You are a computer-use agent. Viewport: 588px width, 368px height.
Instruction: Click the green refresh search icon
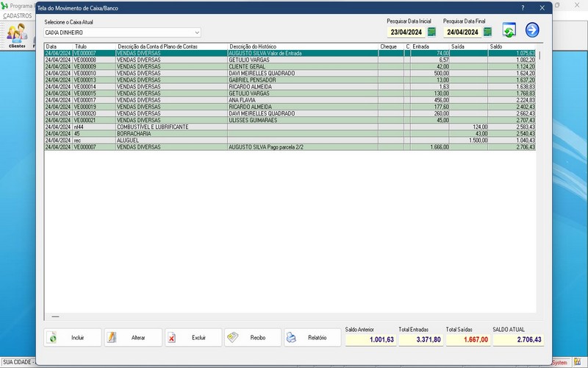[509, 30]
